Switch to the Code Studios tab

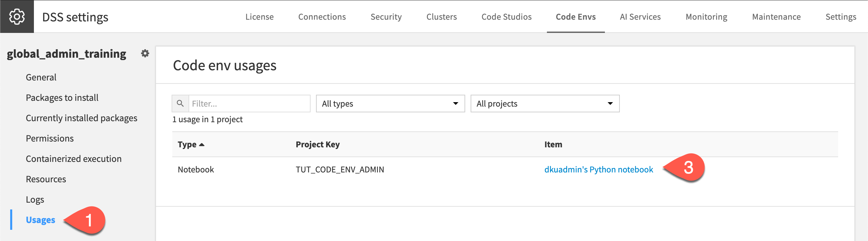click(x=507, y=17)
